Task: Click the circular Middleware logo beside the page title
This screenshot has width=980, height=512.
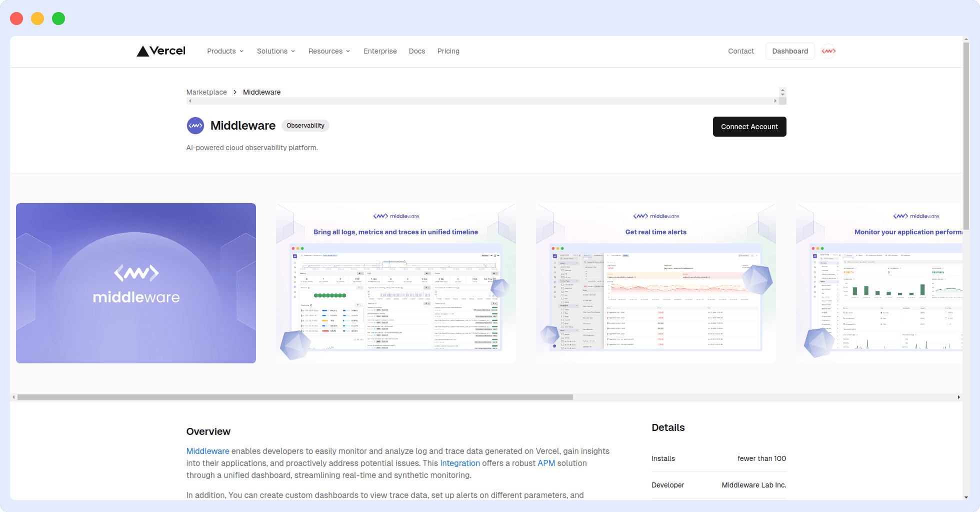Action: [195, 126]
